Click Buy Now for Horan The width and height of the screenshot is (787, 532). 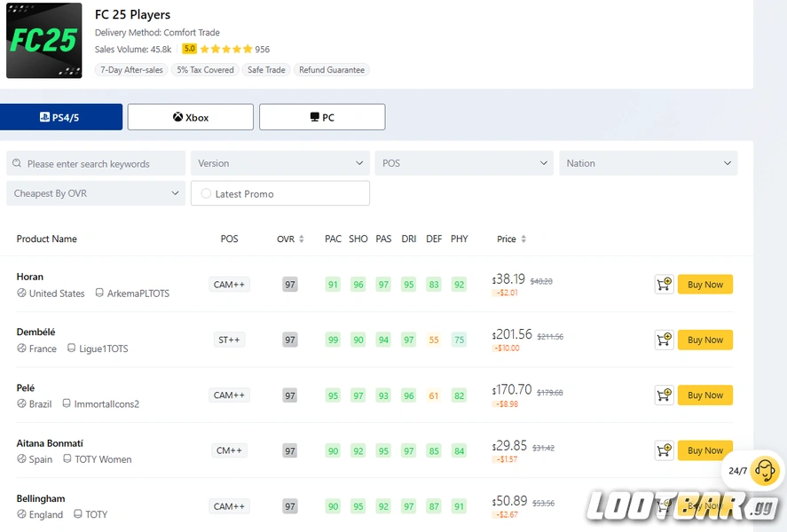[x=705, y=285]
